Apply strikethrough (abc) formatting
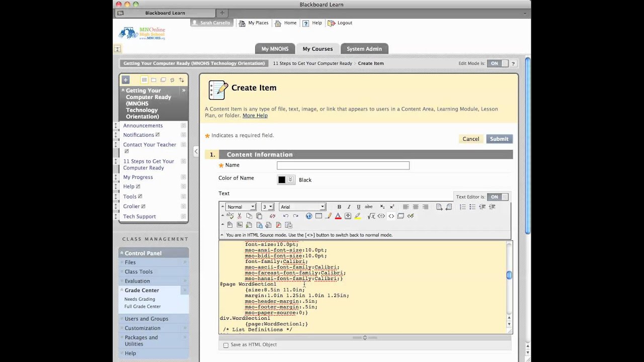Viewport: 644px width, 362px height. (x=369, y=207)
